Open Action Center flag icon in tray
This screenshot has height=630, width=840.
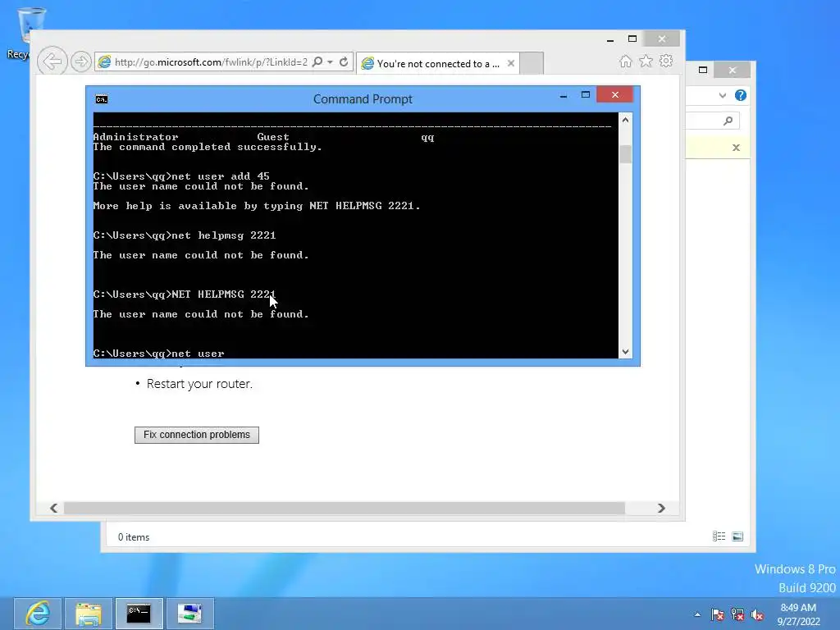click(x=718, y=614)
